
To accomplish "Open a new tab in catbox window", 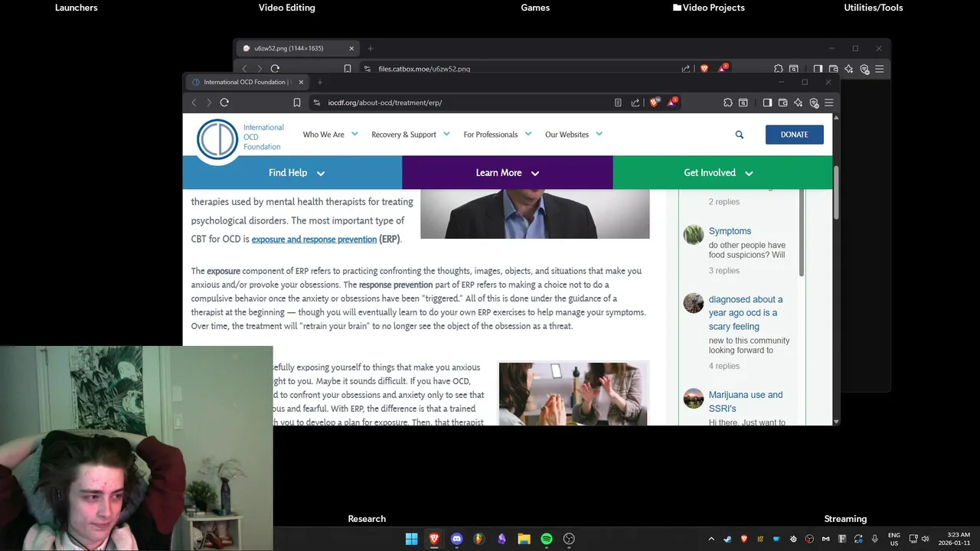I will [371, 48].
